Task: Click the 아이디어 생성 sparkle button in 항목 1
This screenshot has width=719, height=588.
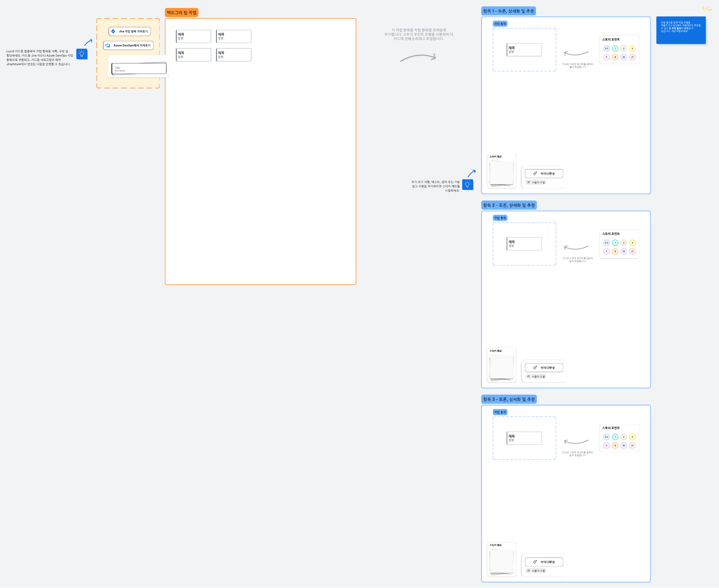Action: point(544,173)
